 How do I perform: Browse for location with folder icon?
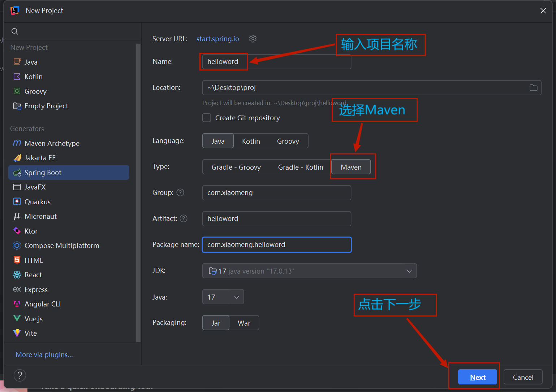point(533,88)
